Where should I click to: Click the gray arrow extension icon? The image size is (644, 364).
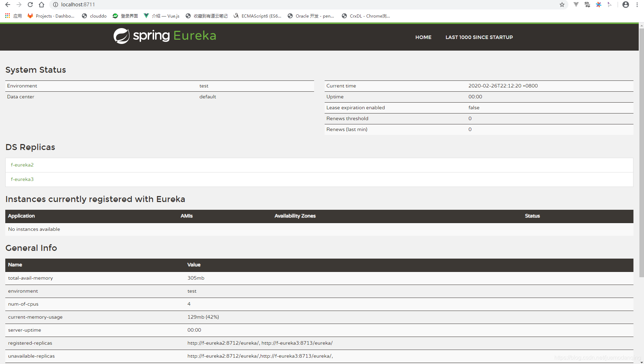(610, 5)
